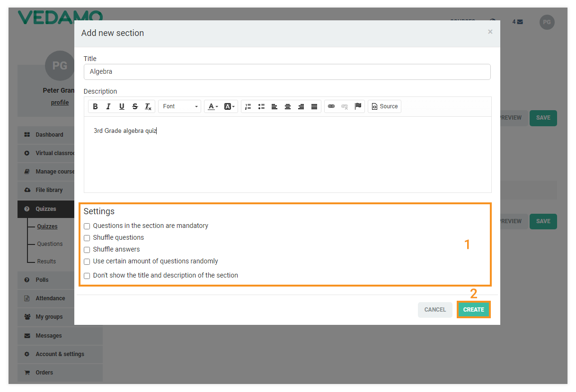Tick the Shuffle answers checkbox
Viewport: 576px width, 392px height.
87,250
